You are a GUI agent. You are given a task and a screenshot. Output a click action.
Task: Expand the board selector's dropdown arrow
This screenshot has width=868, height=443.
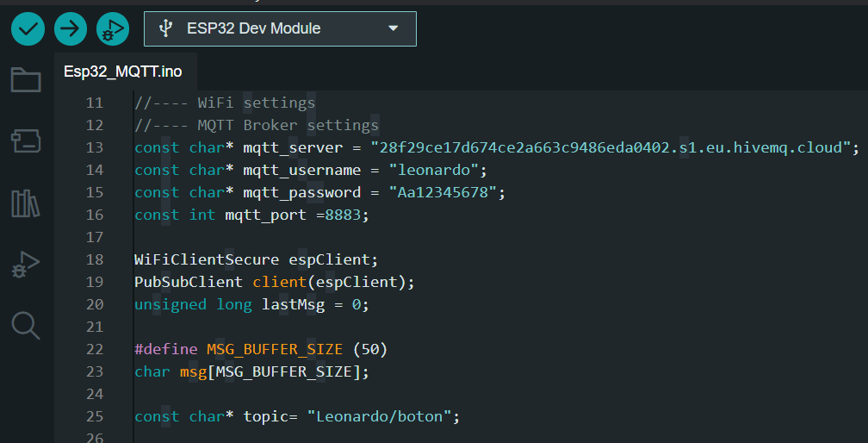[x=393, y=28]
